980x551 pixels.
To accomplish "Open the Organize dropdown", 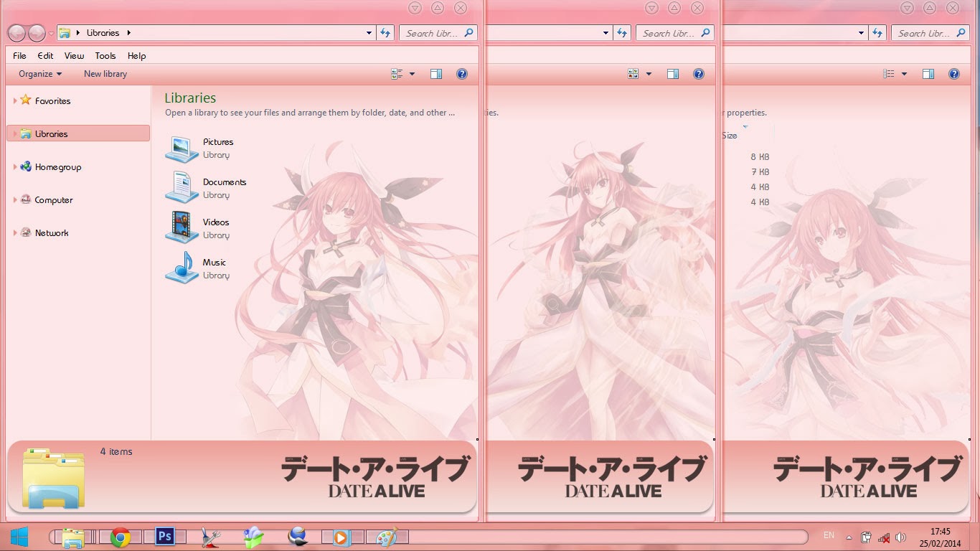I will (40, 74).
